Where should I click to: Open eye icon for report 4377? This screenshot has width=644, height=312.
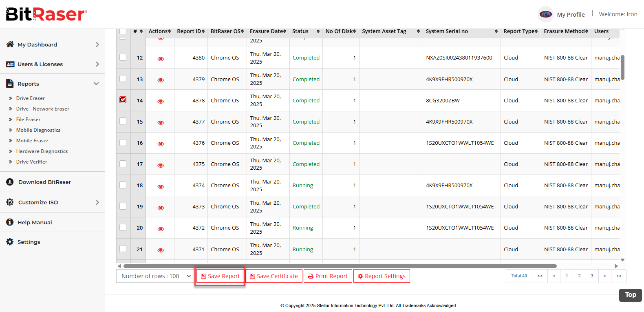[x=161, y=122]
